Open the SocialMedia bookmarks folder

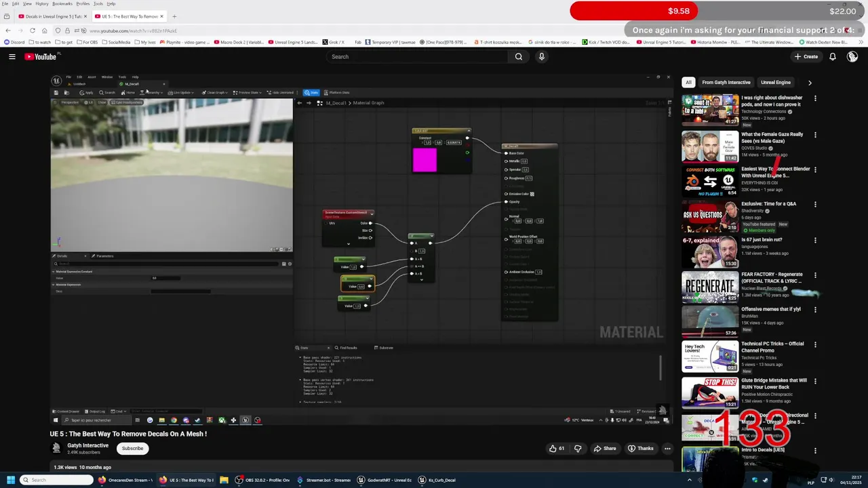pyautogui.click(x=116, y=42)
